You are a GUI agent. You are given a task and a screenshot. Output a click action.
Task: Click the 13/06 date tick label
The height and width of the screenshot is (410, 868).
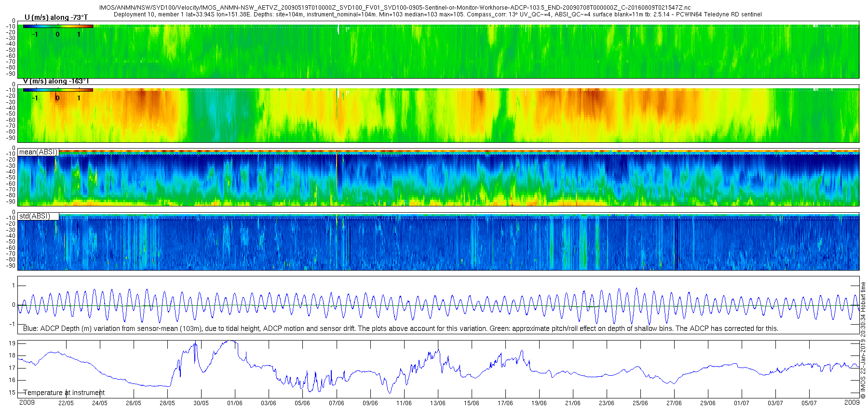(438, 403)
